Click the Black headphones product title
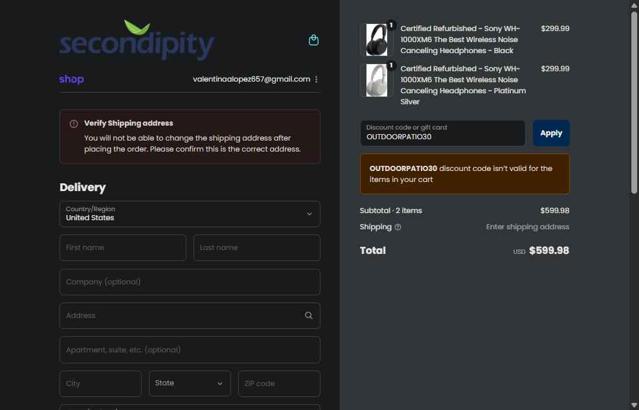This screenshot has height=410, width=639. (x=460, y=40)
